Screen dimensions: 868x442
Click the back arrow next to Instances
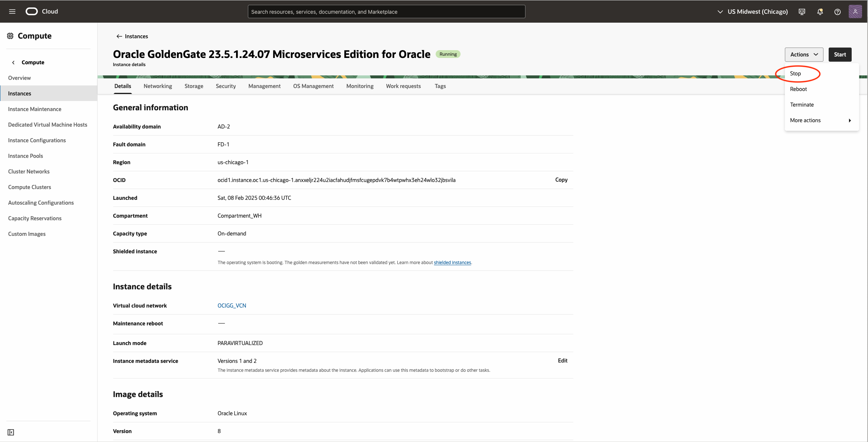(119, 36)
